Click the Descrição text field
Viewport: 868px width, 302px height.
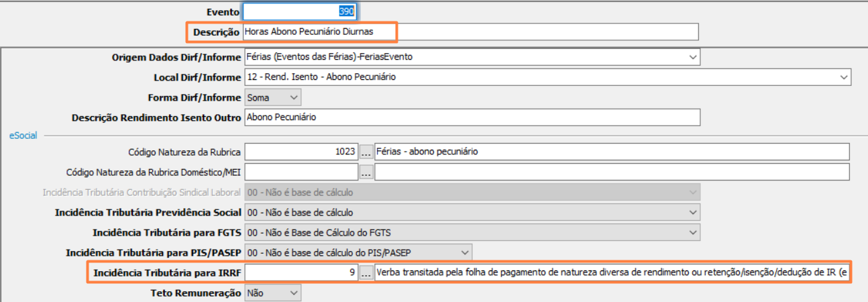(x=471, y=32)
